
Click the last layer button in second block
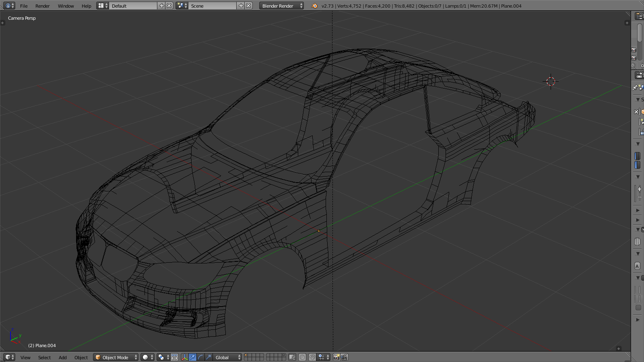[x=284, y=359]
